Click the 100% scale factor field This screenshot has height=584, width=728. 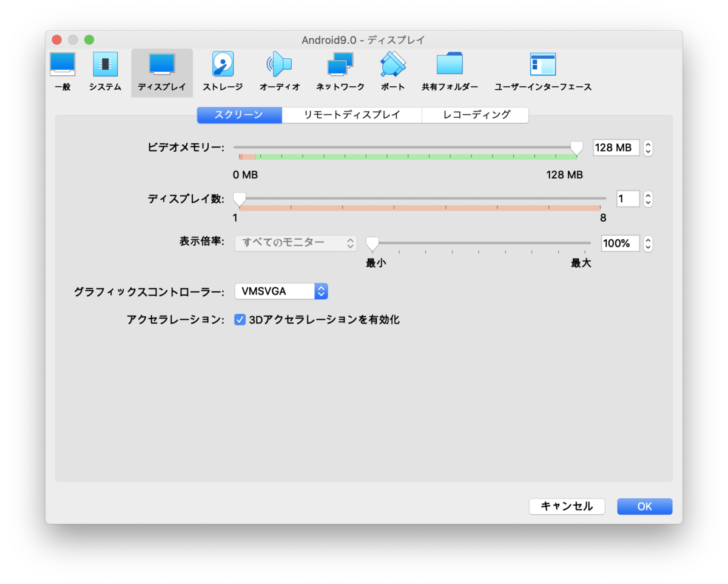coord(620,243)
